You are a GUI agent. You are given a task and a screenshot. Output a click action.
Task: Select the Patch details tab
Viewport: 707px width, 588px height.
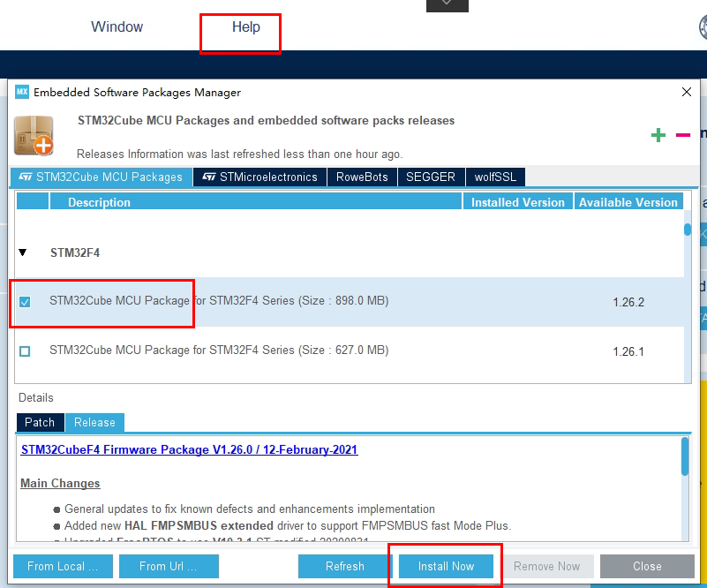[40, 423]
